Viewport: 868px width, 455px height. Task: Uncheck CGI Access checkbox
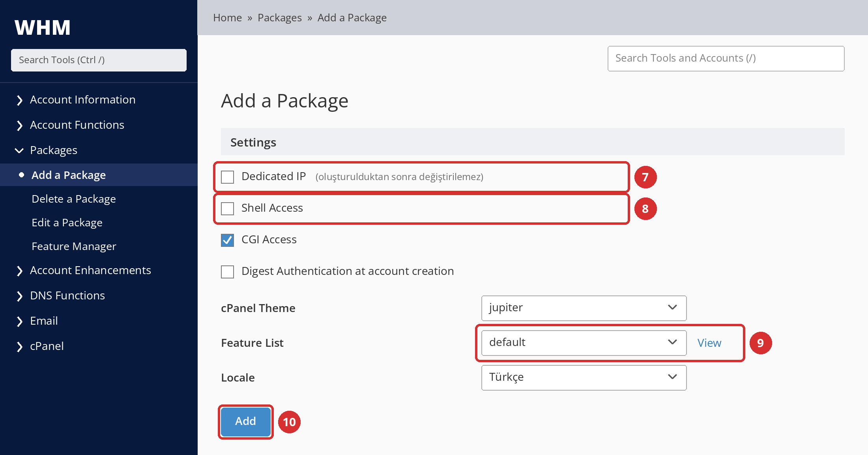pos(228,240)
